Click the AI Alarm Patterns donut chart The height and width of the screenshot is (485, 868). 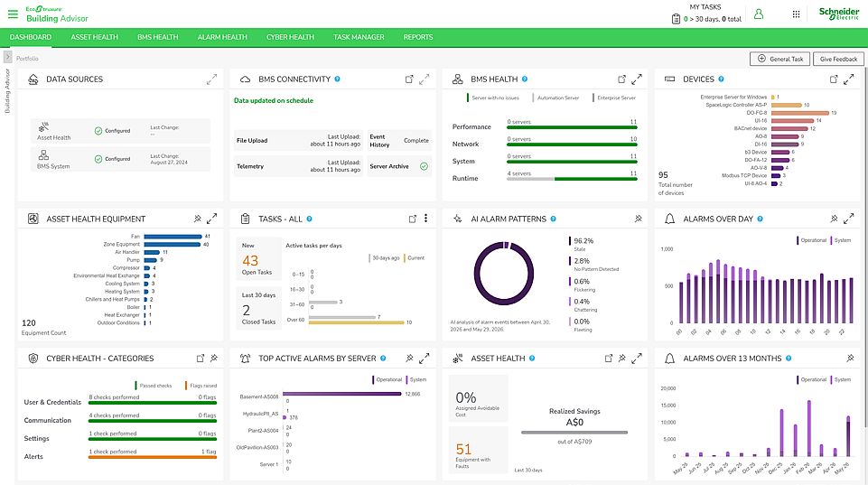pyautogui.click(x=504, y=274)
